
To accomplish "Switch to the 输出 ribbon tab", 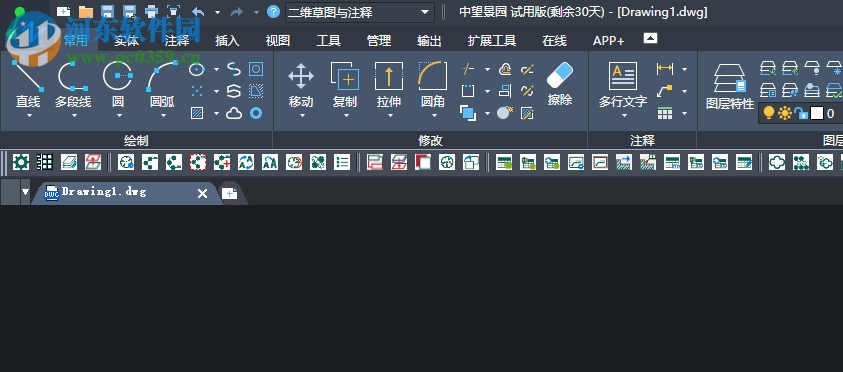I will [x=430, y=40].
